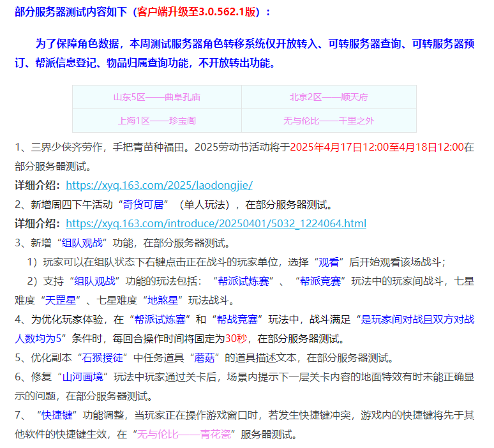This screenshot has width=494, height=448.
Task: Click the blue text 奇货可居
Action: pyautogui.click(x=144, y=205)
